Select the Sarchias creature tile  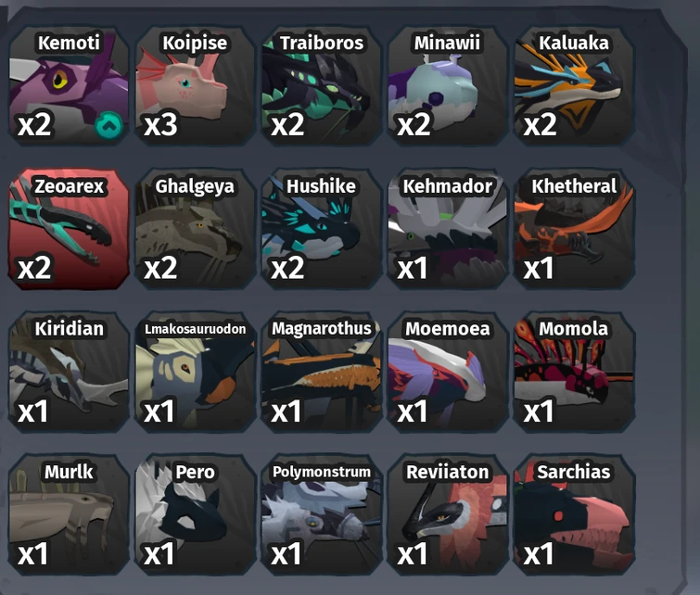click(x=574, y=514)
